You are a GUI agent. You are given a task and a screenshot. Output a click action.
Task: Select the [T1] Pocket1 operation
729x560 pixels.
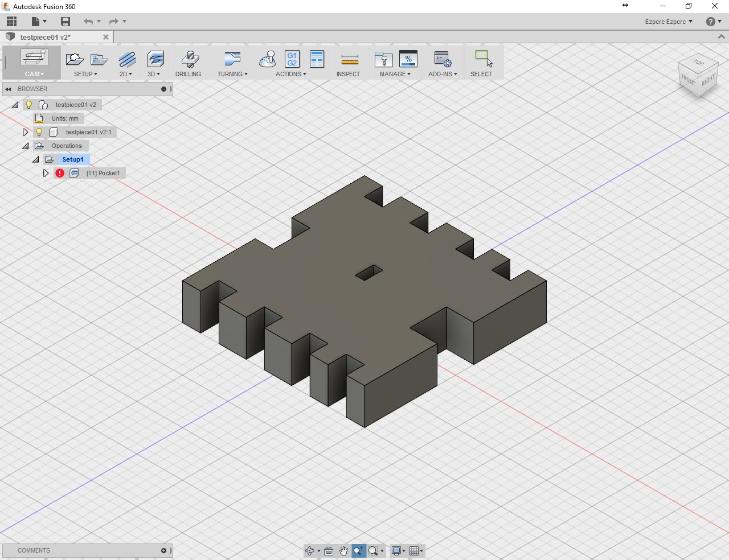tap(103, 173)
